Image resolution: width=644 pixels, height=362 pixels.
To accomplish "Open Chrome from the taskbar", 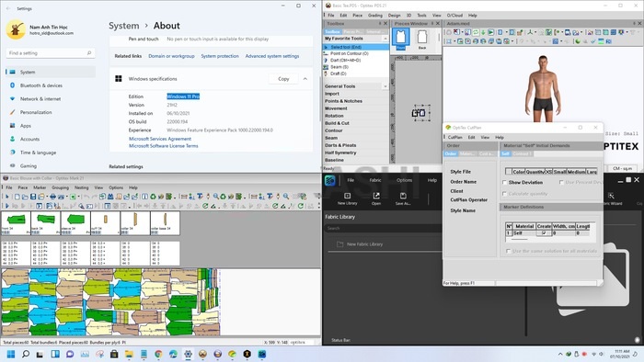I will [x=158, y=354].
